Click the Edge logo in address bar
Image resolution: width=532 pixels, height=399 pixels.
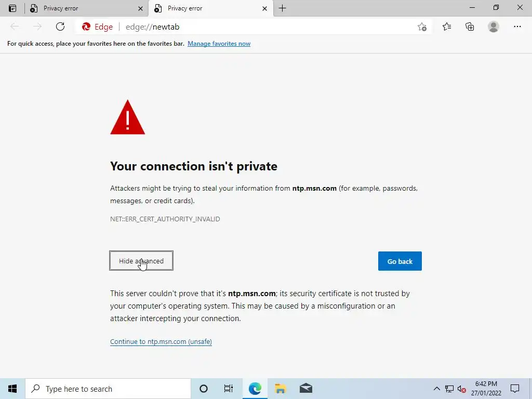[x=86, y=26]
